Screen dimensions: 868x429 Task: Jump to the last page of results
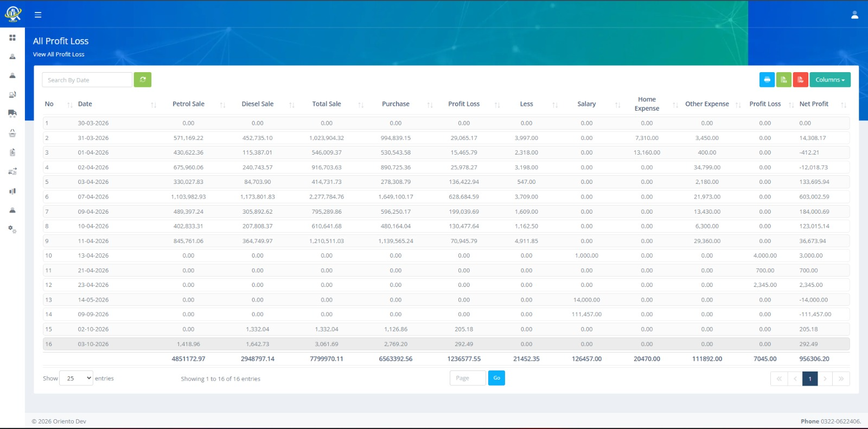point(841,379)
